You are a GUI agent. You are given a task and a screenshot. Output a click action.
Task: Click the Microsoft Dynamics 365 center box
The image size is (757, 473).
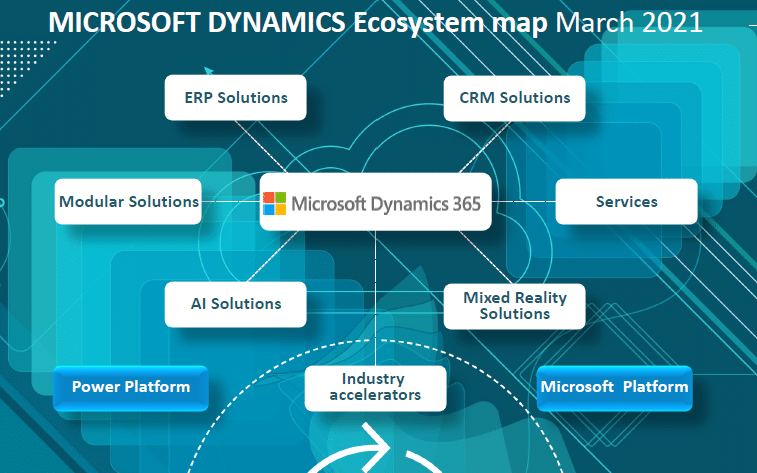[x=376, y=202]
